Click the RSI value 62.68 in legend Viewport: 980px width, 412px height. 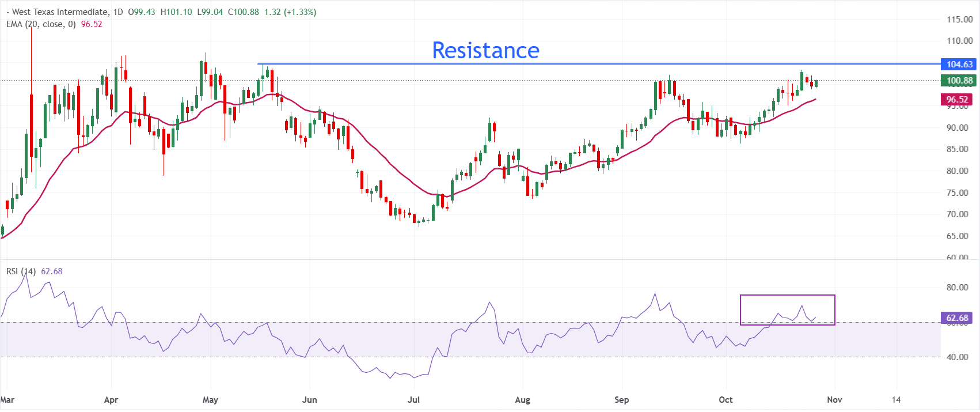click(x=52, y=271)
